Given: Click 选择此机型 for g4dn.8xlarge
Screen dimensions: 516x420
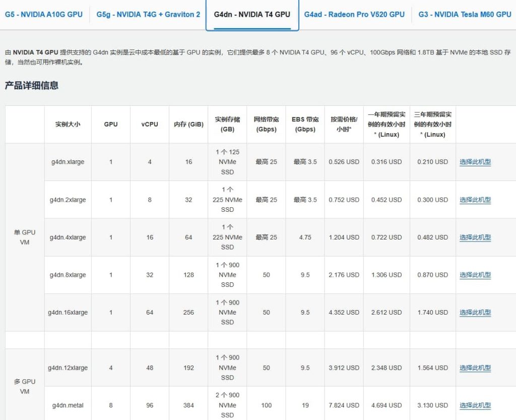Looking at the screenshot, I should point(474,275).
